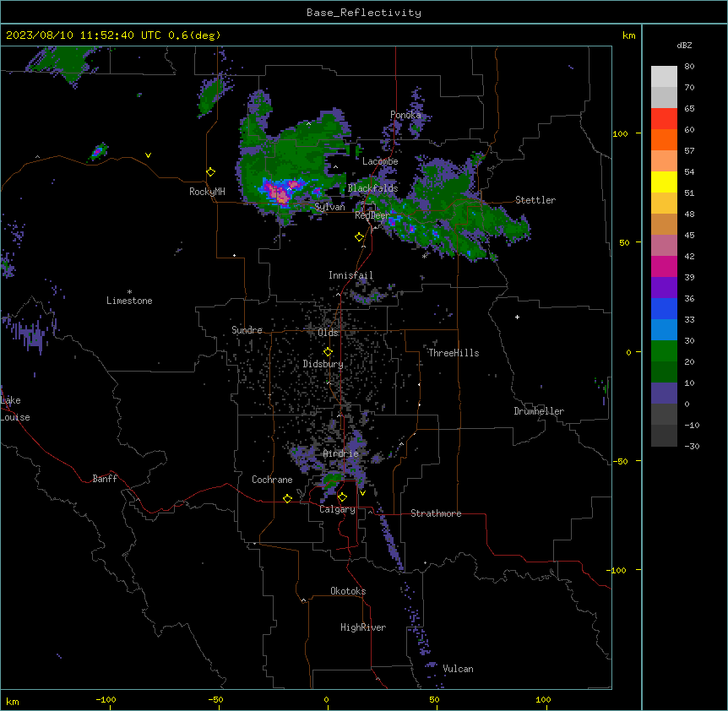Screen dimensions: 728x711
Task: Select the Lacombe city label
Action: pos(380,161)
